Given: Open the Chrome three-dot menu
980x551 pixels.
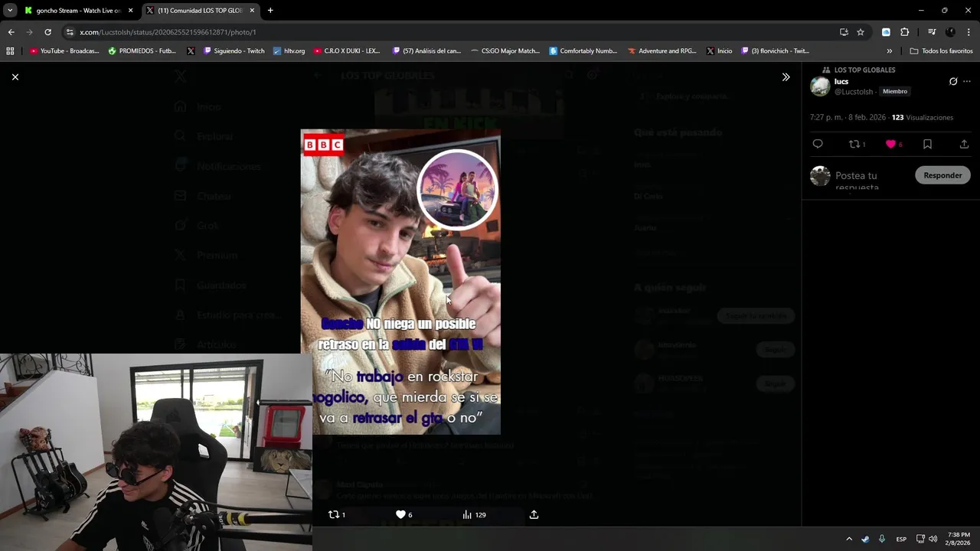Looking at the screenshot, I should (x=969, y=32).
